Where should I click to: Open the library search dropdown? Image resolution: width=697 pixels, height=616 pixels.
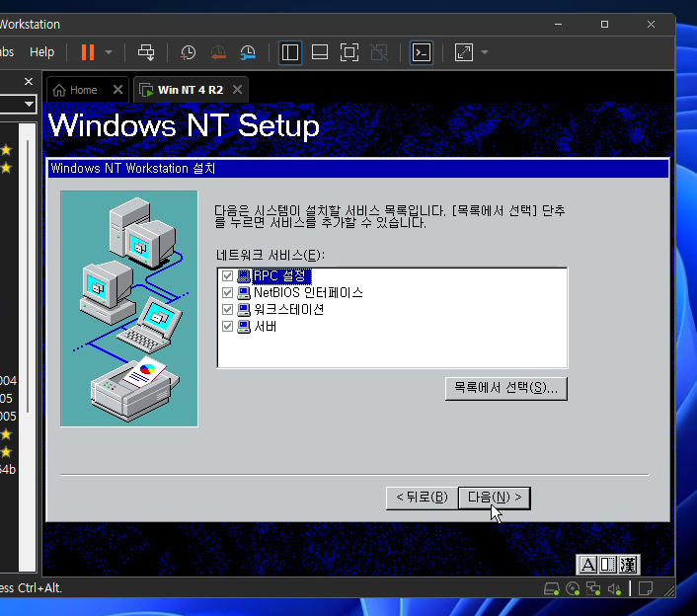[x=29, y=104]
